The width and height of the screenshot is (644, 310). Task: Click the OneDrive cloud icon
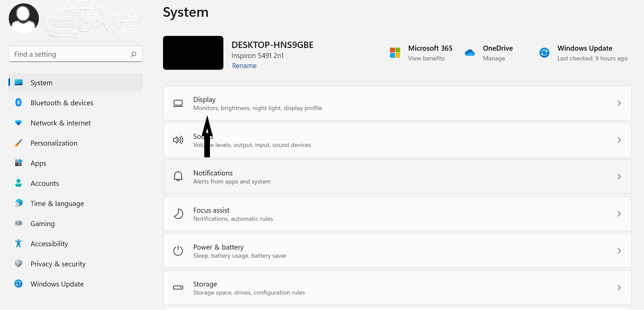tap(470, 52)
